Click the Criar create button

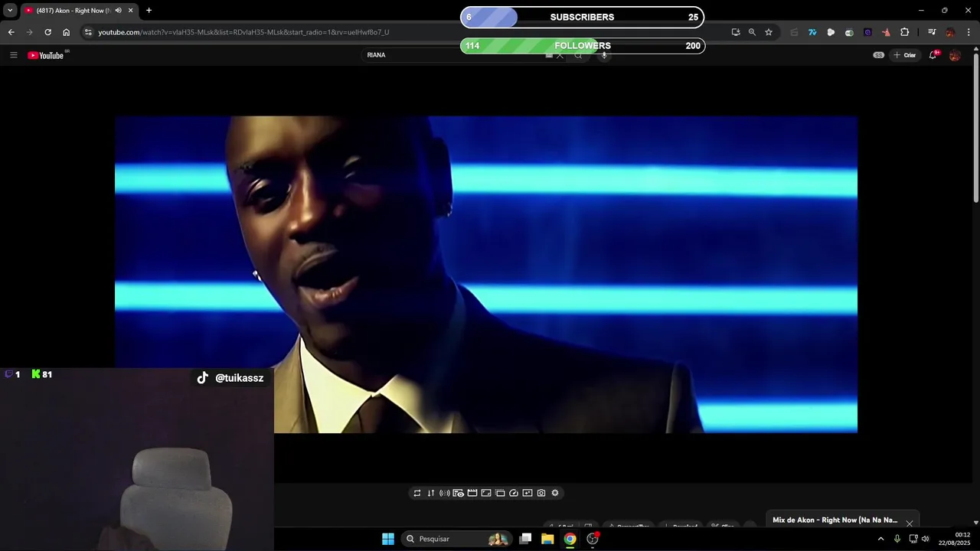pyautogui.click(x=904, y=55)
